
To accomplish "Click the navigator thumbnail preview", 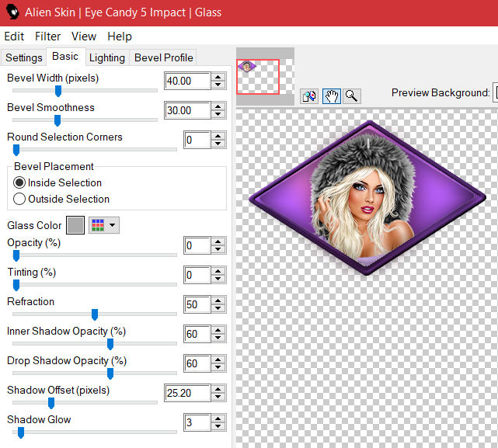I will 257,76.
